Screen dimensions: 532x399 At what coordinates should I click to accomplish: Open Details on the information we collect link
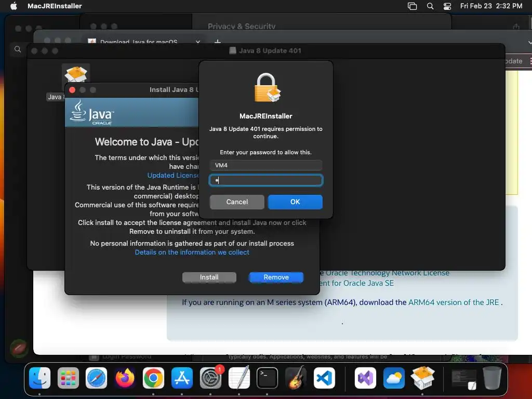pyautogui.click(x=192, y=252)
